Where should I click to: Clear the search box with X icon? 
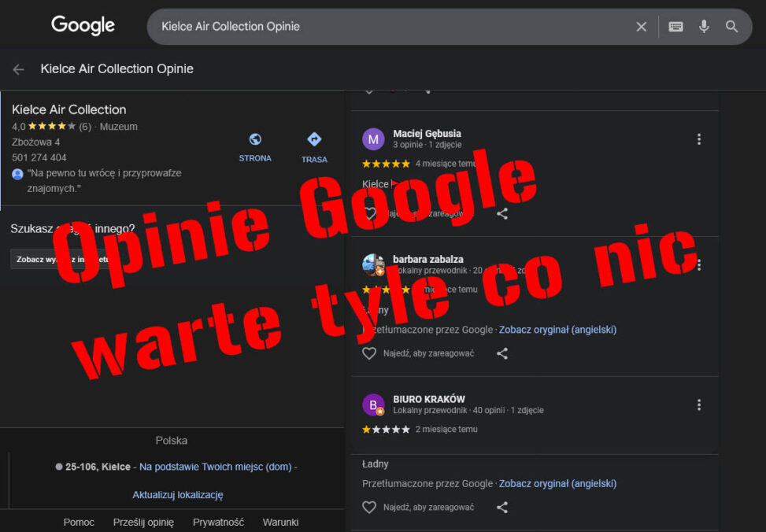click(641, 27)
